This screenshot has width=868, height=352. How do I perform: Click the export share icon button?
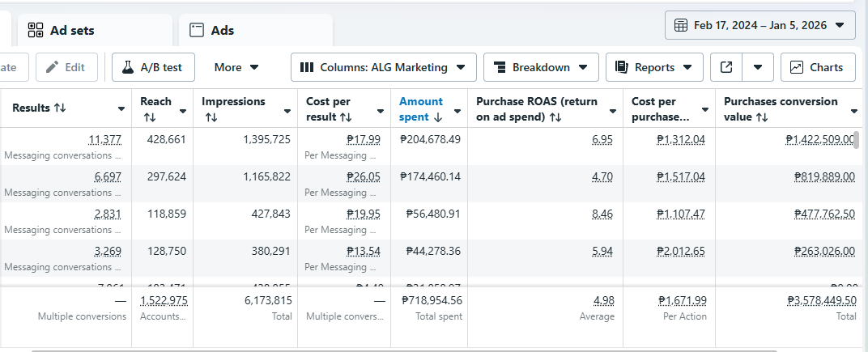(x=726, y=67)
